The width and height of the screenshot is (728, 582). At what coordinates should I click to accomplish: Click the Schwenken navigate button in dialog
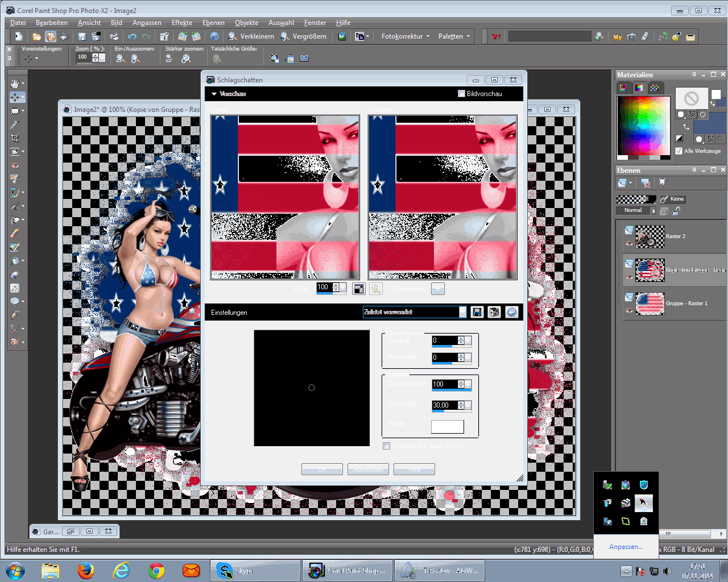pyautogui.click(x=437, y=289)
